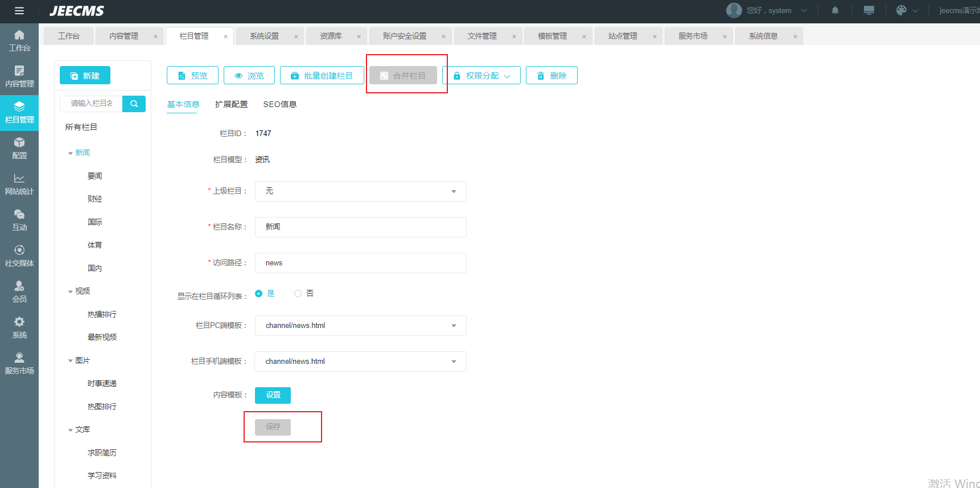Open the system user dropdown arrow
The height and width of the screenshot is (488, 980).
[x=804, y=10]
